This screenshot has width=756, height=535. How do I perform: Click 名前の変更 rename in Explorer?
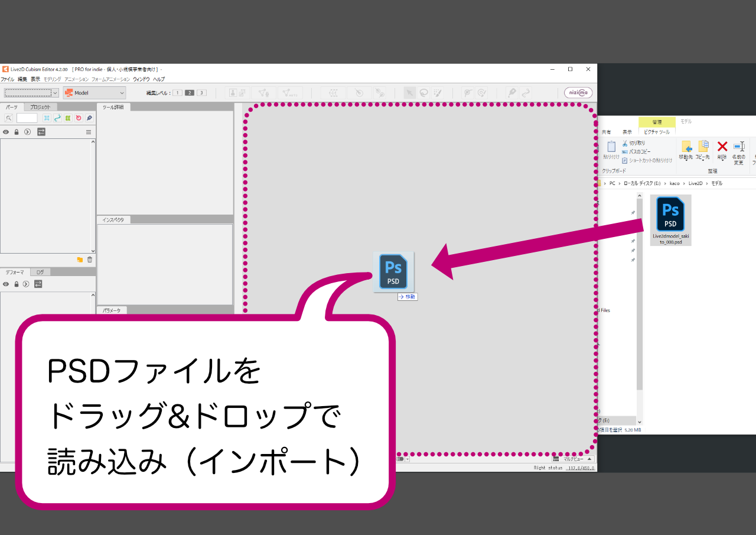click(739, 153)
